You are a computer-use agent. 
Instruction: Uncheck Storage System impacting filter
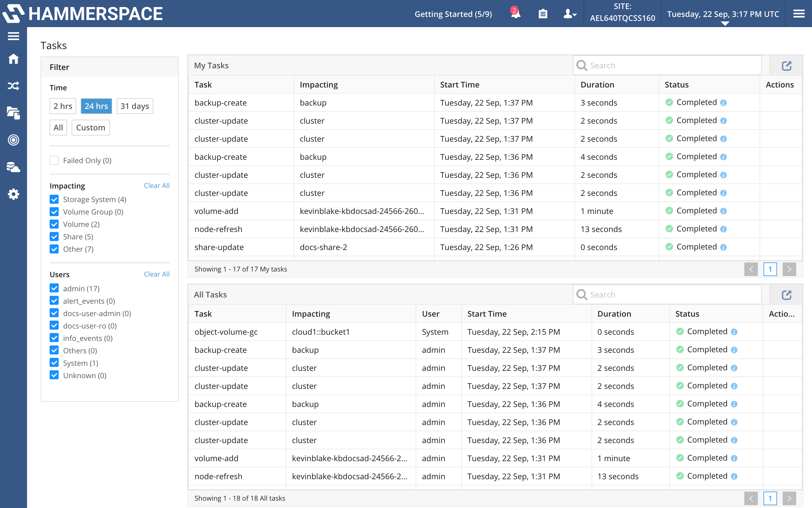54,199
